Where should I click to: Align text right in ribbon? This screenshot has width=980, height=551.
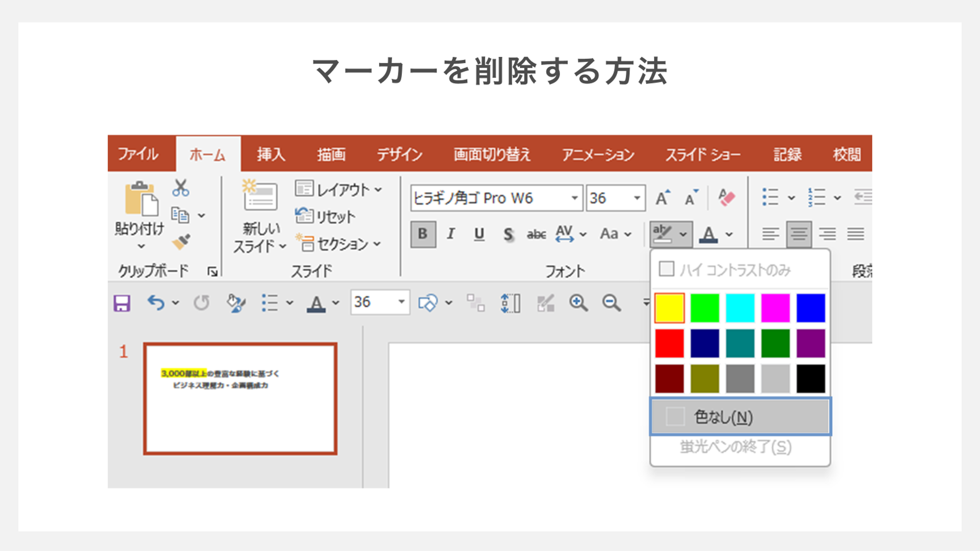[x=827, y=234]
